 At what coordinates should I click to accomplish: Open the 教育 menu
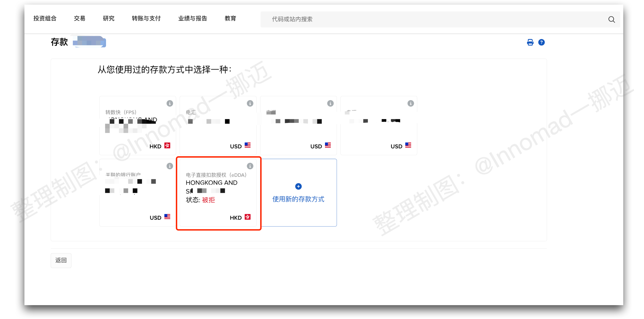pos(230,18)
